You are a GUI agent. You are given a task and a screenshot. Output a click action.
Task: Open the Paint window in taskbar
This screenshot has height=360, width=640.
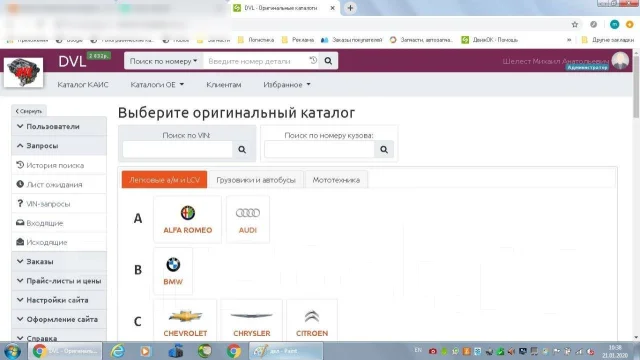(286, 351)
